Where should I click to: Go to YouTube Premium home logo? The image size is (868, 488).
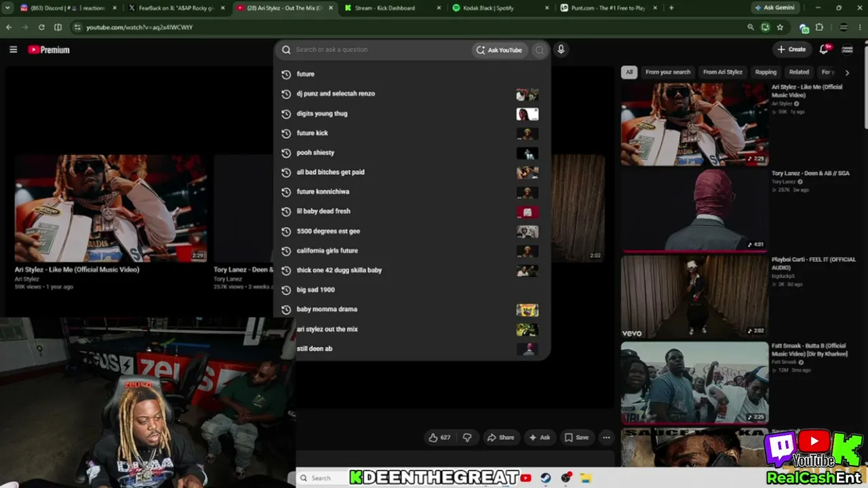pos(49,49)
